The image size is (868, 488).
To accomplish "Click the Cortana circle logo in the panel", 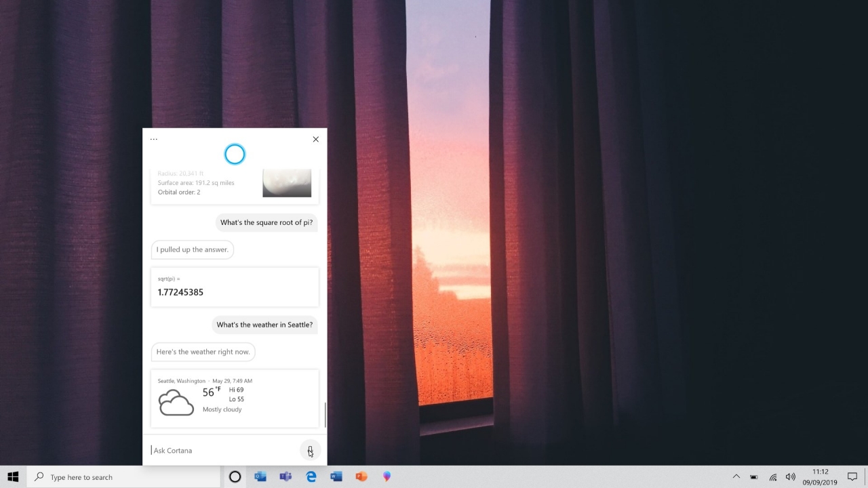I will 235,155.
